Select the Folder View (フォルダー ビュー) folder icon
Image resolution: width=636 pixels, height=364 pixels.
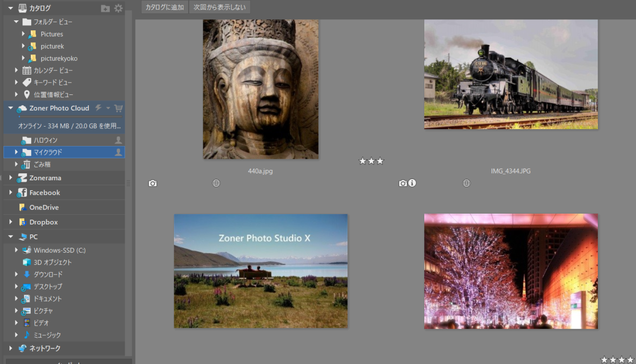pyautogui.click(x=27, y=22)
